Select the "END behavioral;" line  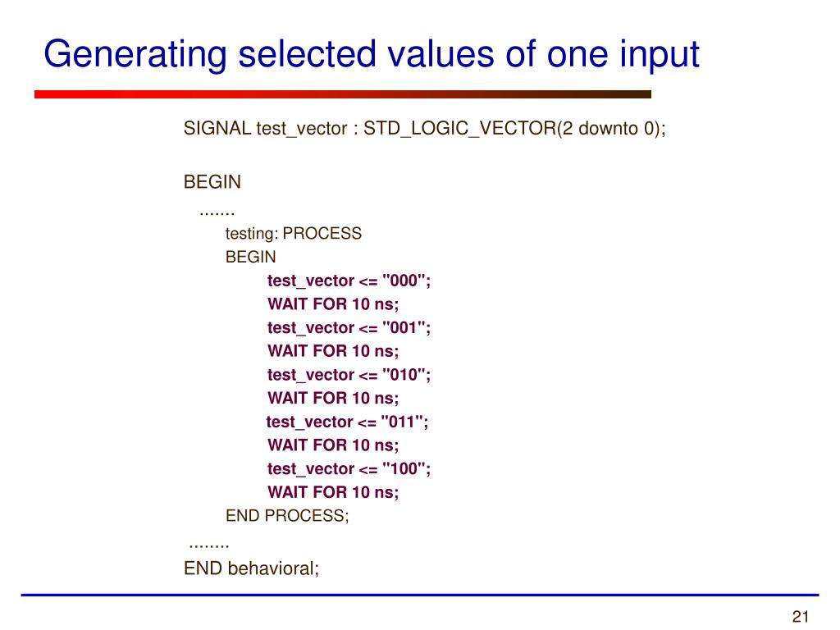[251, 568]
